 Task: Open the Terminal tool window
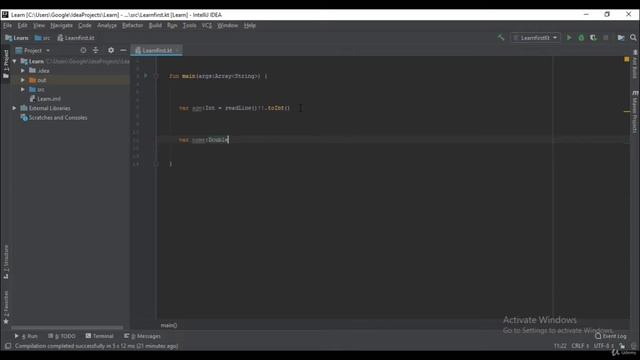[100, 336]
